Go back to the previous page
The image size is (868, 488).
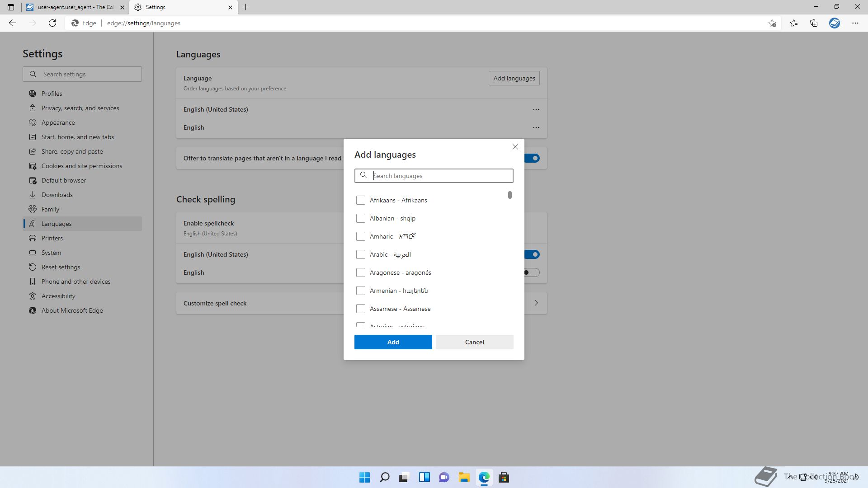coord(13,23)
